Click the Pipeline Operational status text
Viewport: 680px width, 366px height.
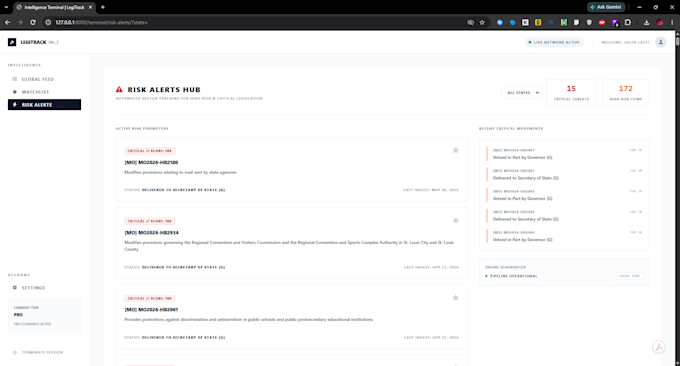coord(513,276)
